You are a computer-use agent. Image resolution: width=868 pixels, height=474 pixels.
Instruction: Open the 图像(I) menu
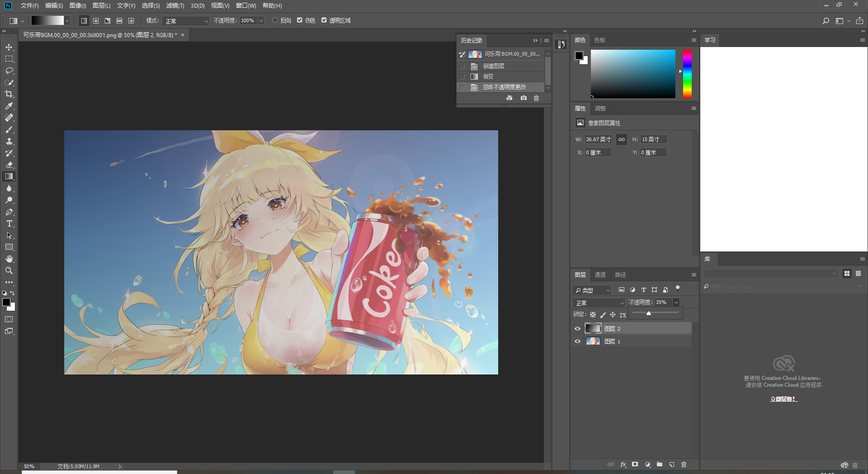point(78,5)
